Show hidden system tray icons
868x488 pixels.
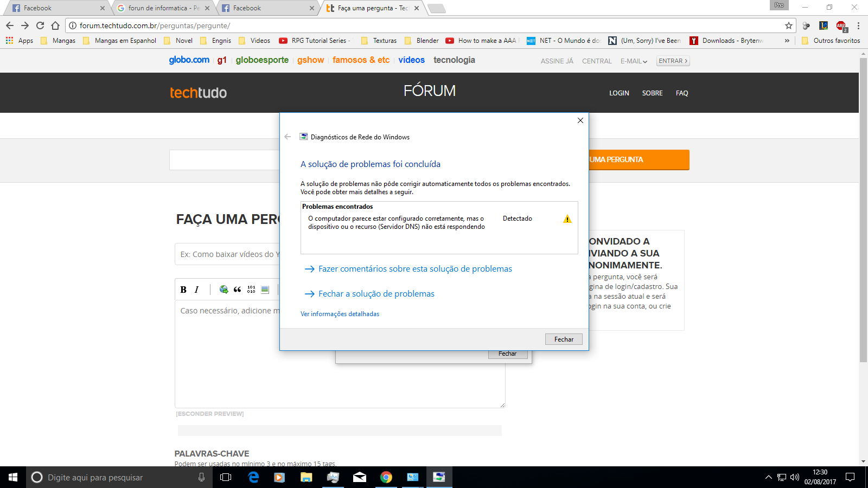click(x=768, y=477)
